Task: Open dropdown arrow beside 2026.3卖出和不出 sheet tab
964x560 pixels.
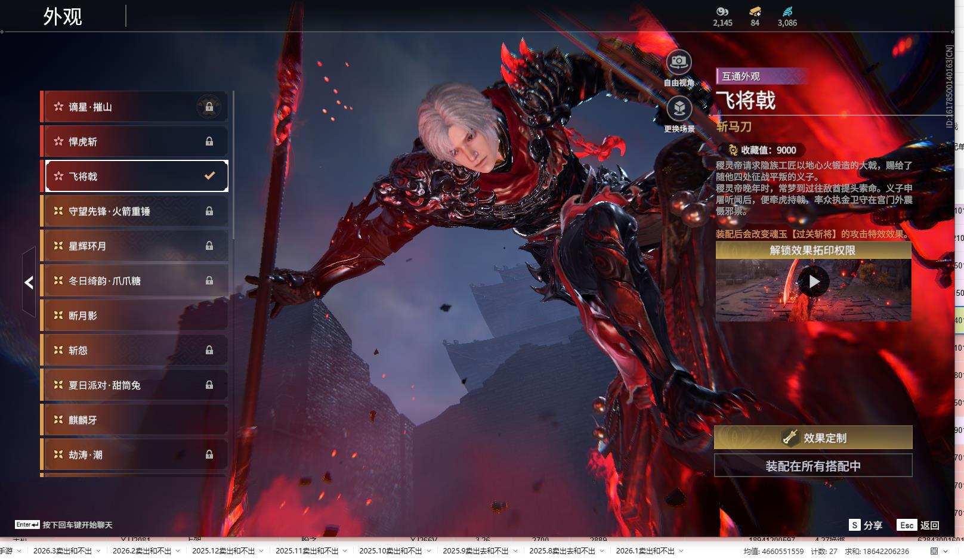Action: pyautogui.click(x=98, y=551)
